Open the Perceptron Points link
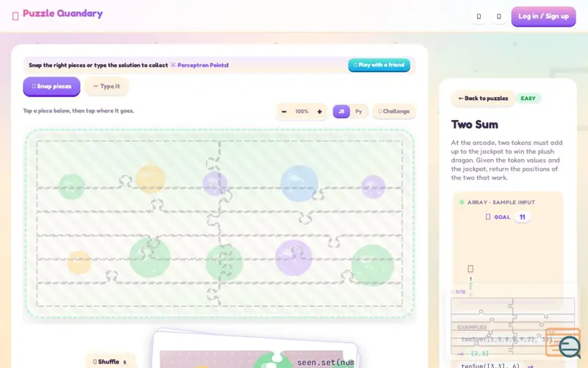 pyautogui.click(x=203, y=66)
